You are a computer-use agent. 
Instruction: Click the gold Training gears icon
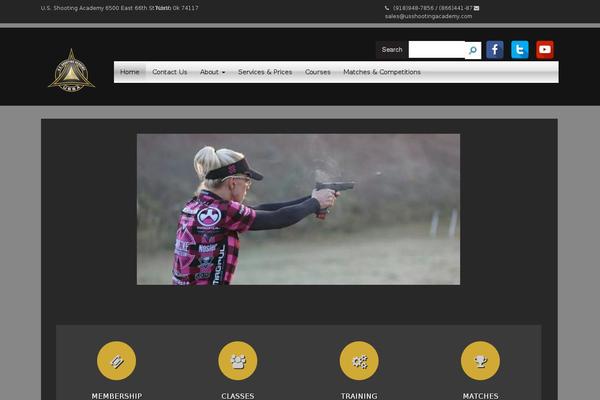[x=359, y=361]
